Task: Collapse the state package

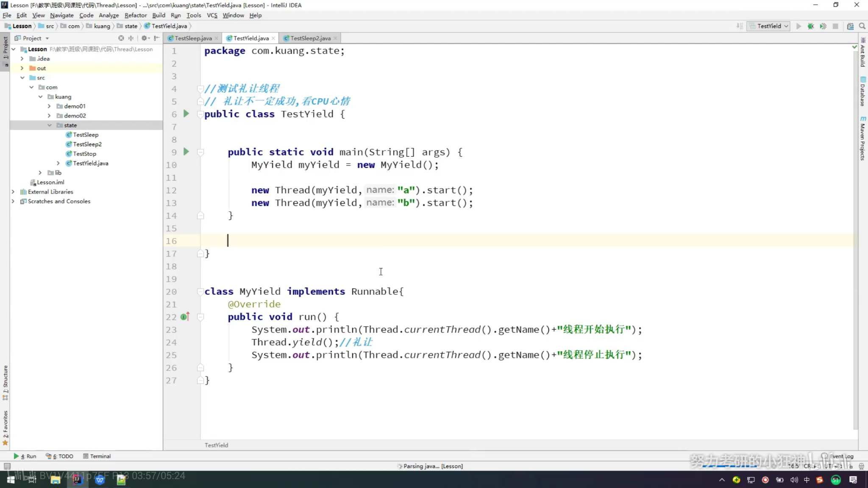Action: [49, 125]
